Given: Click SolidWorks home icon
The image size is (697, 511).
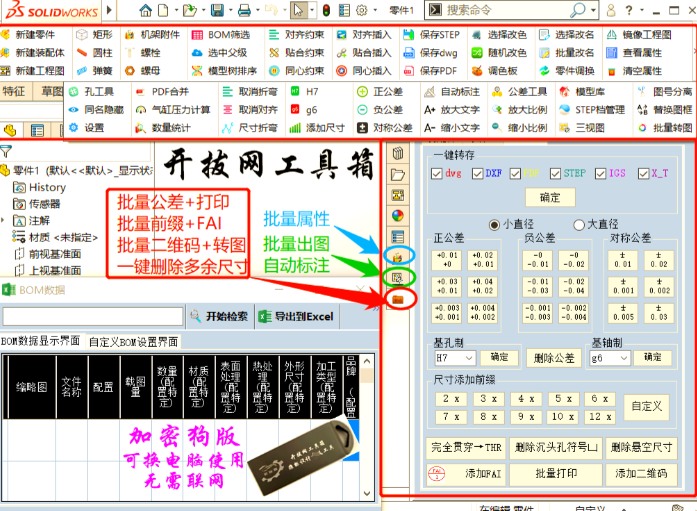Looking at the screenshot, I should click(x=145, y=10).
